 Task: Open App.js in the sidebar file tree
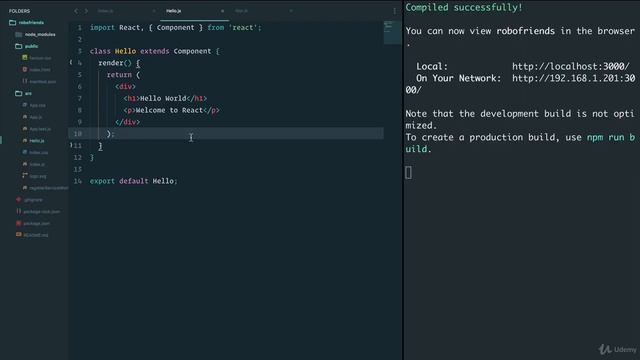point(36,117)
